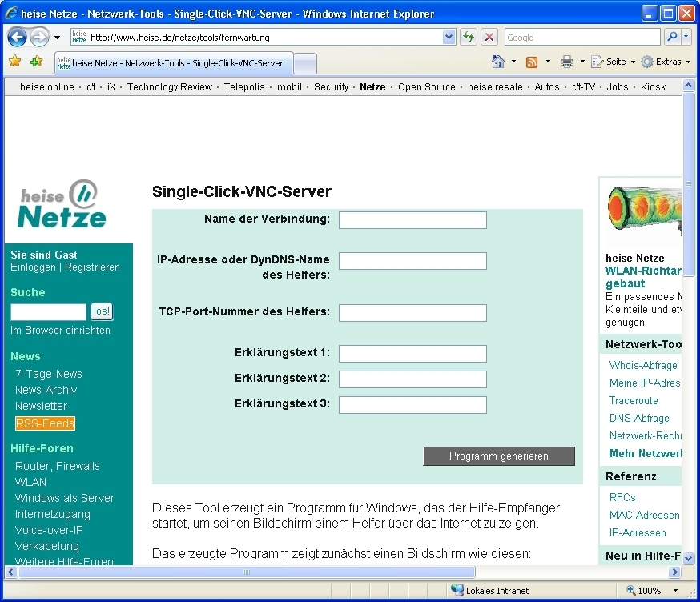
Task: Click the horizontal scrollbar thumb
Action: (x=247, y=572)
